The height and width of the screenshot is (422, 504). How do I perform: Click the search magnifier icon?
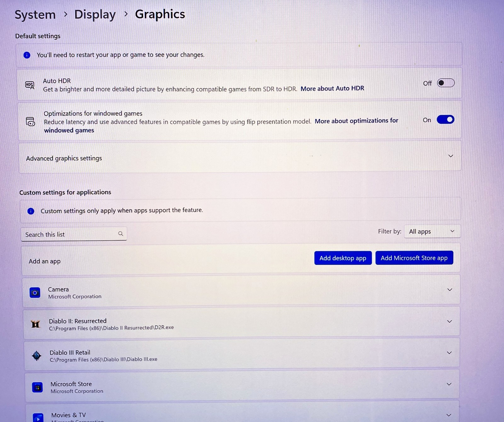coord(121,234)
